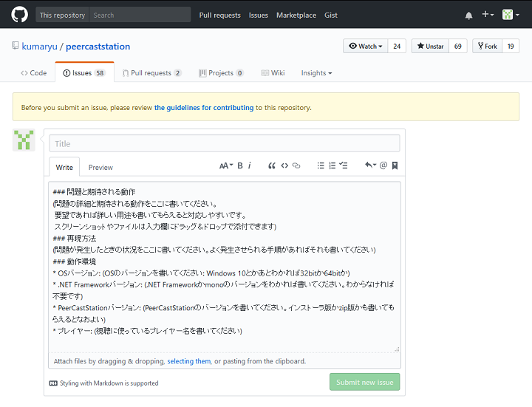Open Gist in the top navigation

coord(331,16)
